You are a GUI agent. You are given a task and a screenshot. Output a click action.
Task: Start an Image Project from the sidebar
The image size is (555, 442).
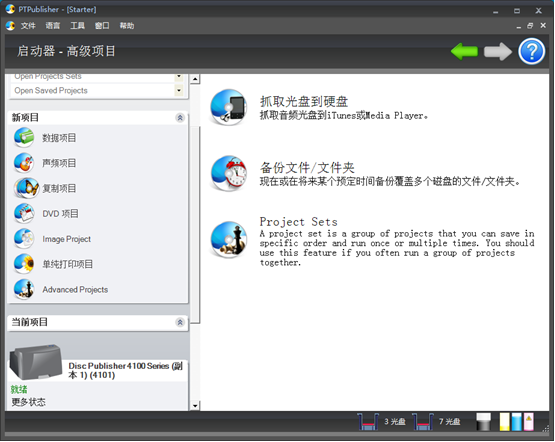pyautogui.click(x=24, y=239)
